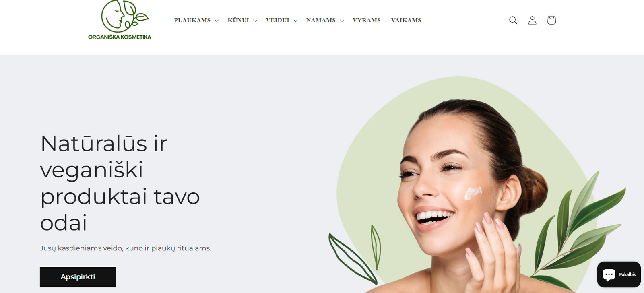This screenshot has width=644, height=293.
Task: Click the Apsipirkti button
Action: pyautogui.click(x=78, y=277)
